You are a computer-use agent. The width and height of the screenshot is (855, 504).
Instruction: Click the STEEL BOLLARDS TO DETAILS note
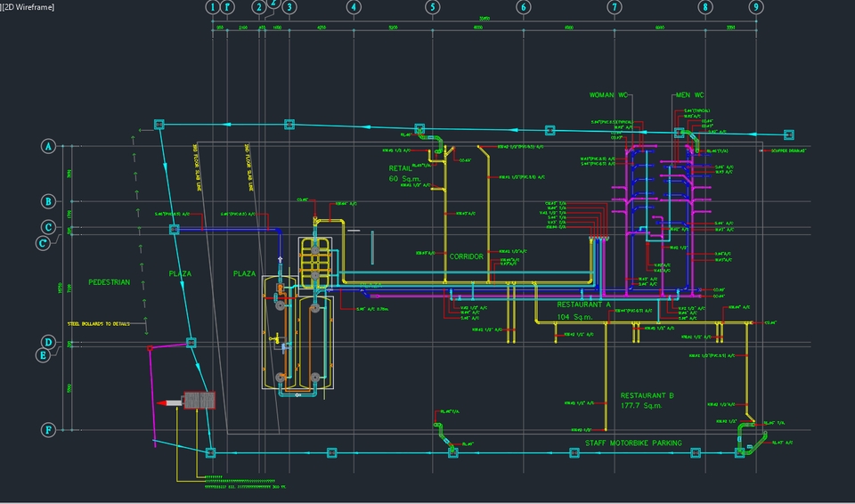click(98, 323)
